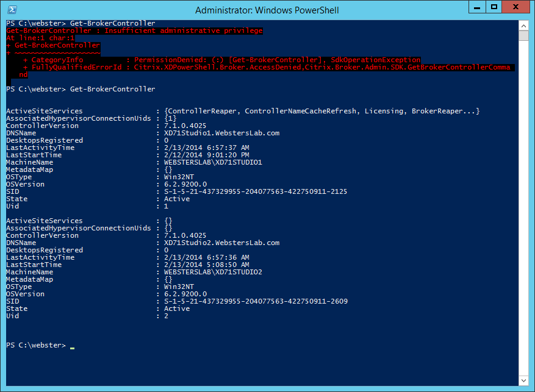Viewport: 535px width, 392px height.
Task: Click the second Get-BrokerController command line
Action: click(x=112, y=89)
